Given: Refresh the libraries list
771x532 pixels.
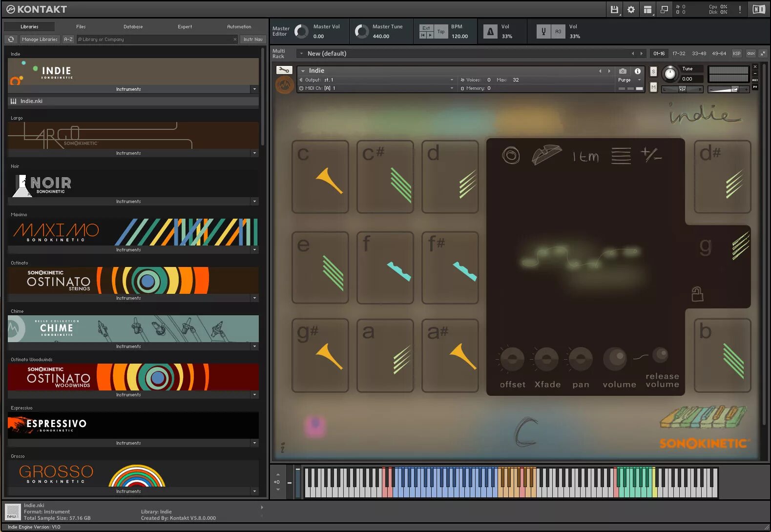Looking at the screenshot, I should (11, 39).
